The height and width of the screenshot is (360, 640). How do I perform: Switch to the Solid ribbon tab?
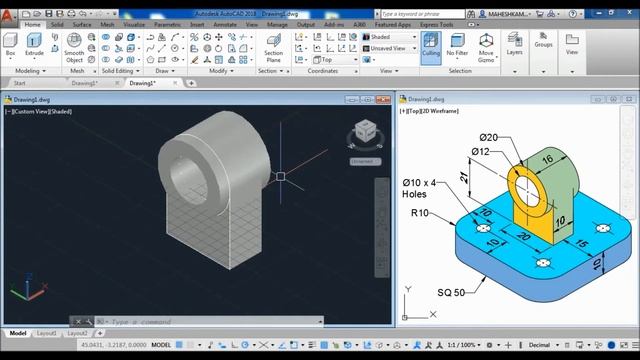coord(57,24)
